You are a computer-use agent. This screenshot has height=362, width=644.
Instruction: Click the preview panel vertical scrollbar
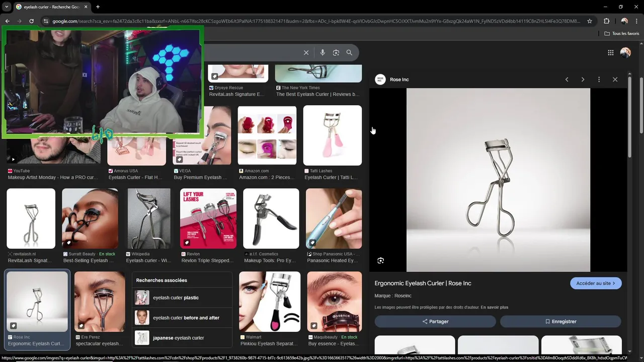click(629, 118)
